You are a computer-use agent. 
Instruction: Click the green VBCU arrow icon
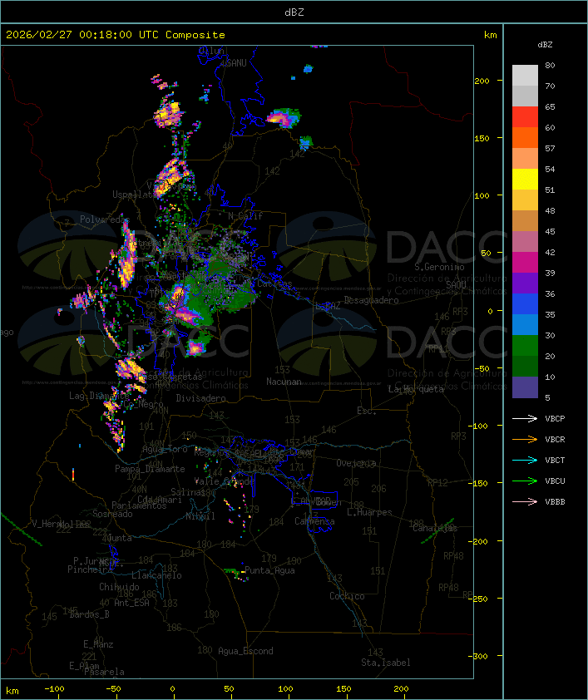[x=525, y=481]
